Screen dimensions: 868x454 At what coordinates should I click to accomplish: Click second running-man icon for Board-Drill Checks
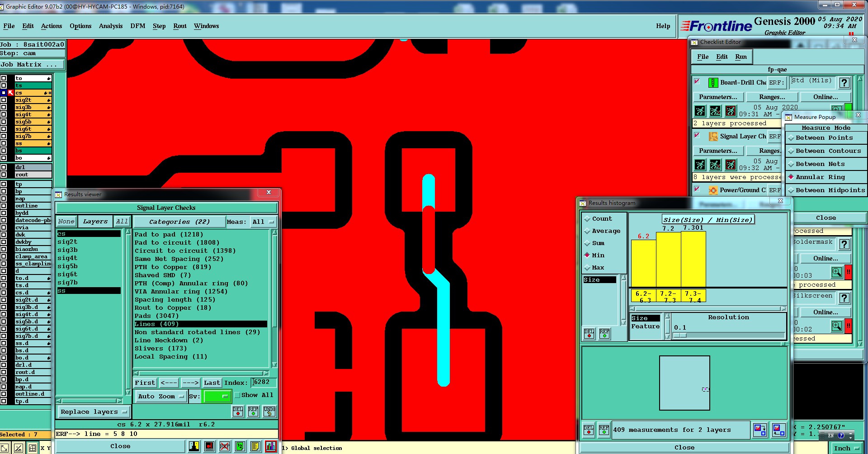click(x=715, y=111)
